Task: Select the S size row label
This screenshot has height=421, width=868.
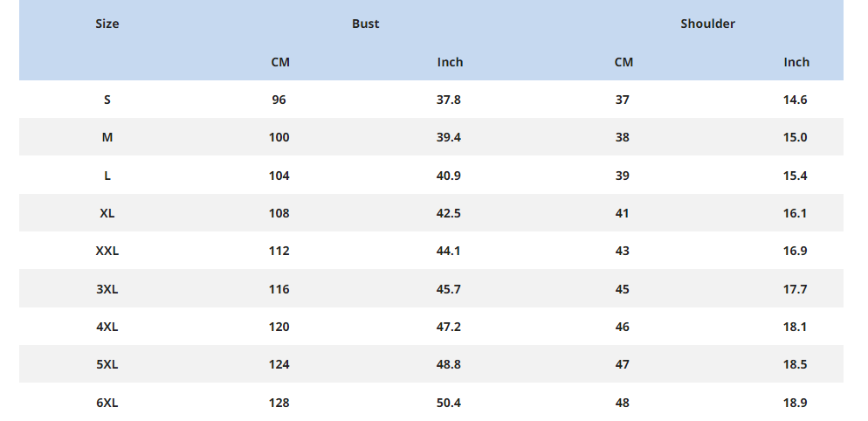Action: click(107, 100)
